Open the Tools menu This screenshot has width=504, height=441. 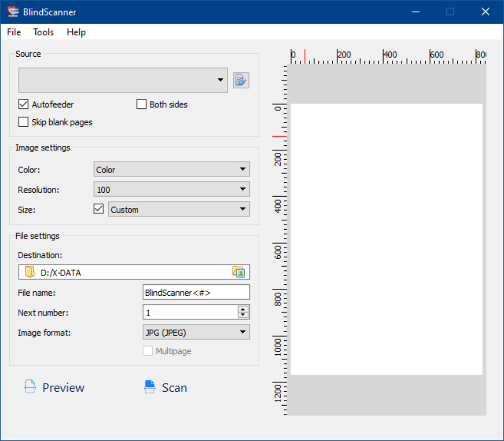coord(43,32)
